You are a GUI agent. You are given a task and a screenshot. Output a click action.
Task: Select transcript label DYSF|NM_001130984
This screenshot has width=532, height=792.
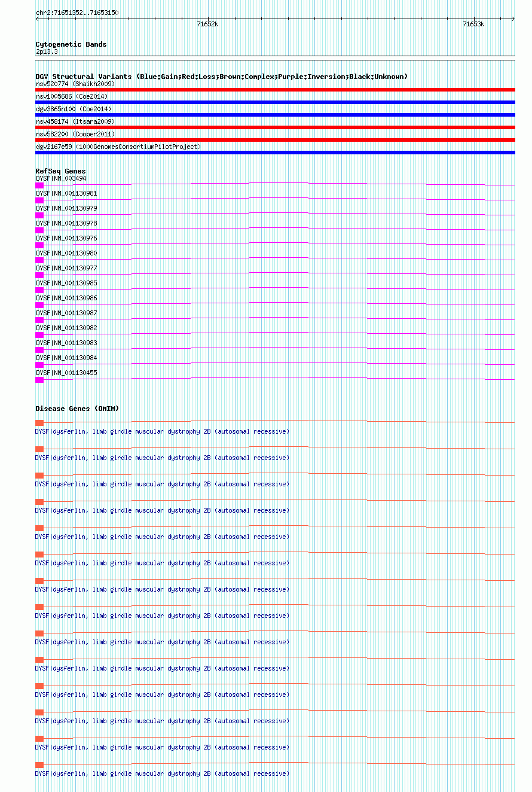coord(66,358)
